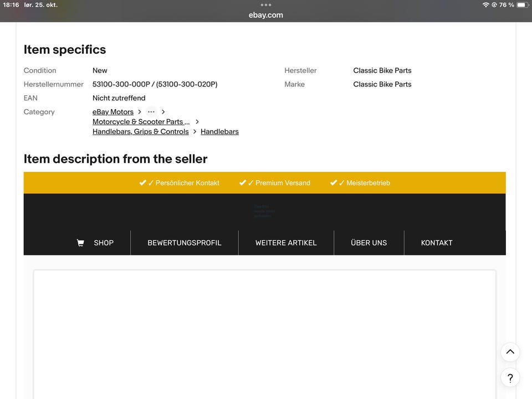Tap the date lør. 25. okt. in status bar
Image resolution: width=532 pixels, height=399 pixels.
pyautogui.click(x=40, y=5)
